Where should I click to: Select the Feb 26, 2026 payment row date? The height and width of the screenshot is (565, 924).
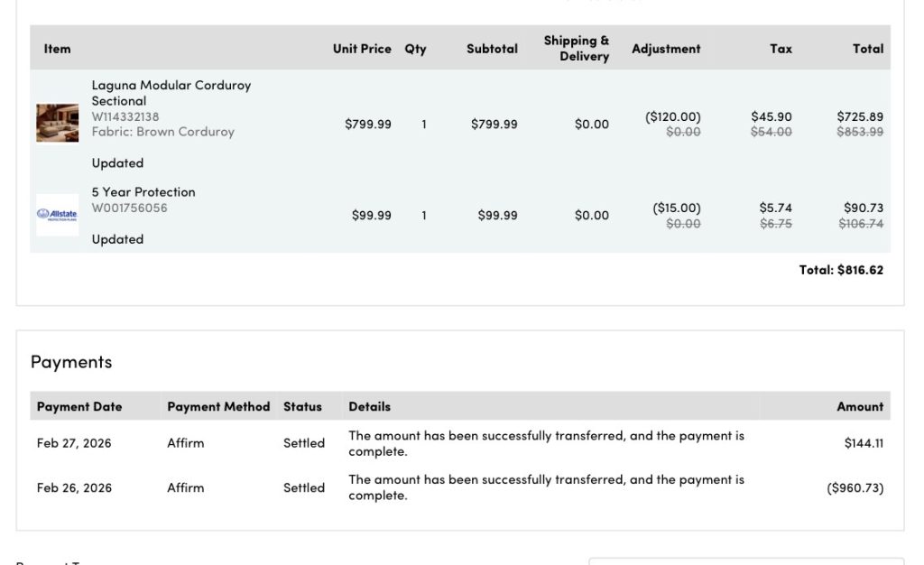coord(74,487)
